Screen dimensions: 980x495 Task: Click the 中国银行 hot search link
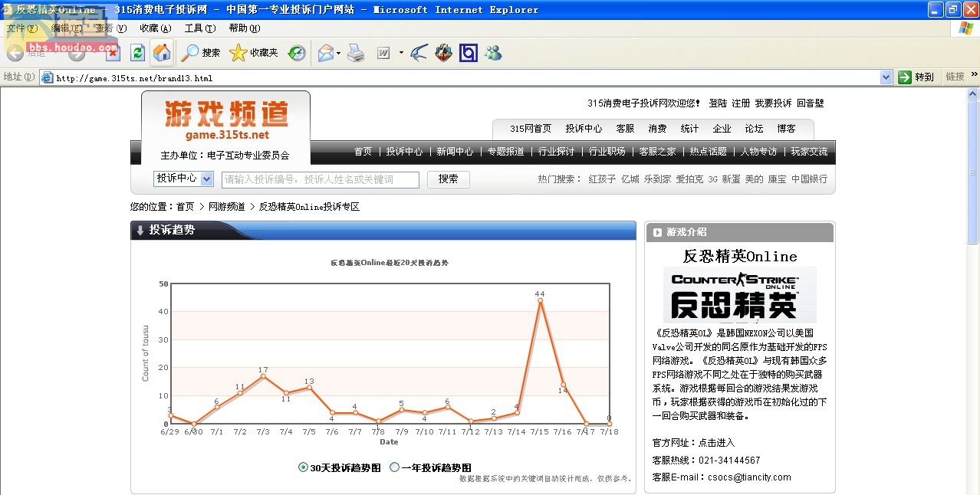click(810, 179)
